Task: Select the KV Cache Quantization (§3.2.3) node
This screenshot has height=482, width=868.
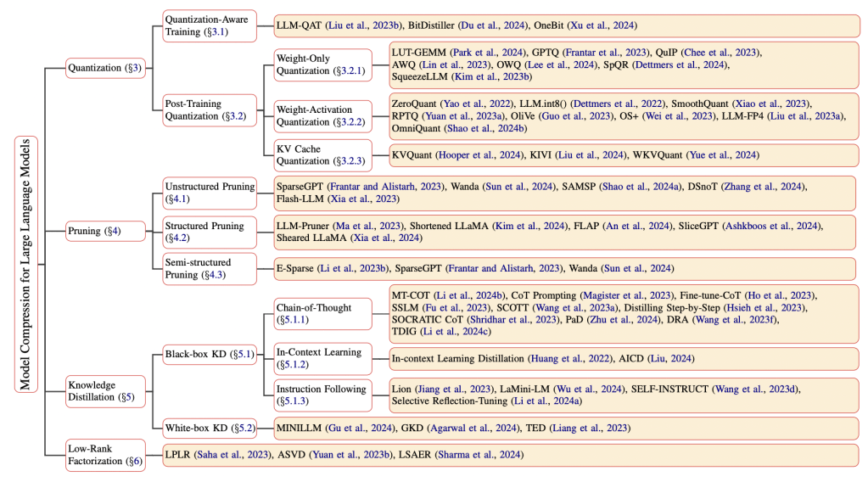Action: [x=322, y=154]
